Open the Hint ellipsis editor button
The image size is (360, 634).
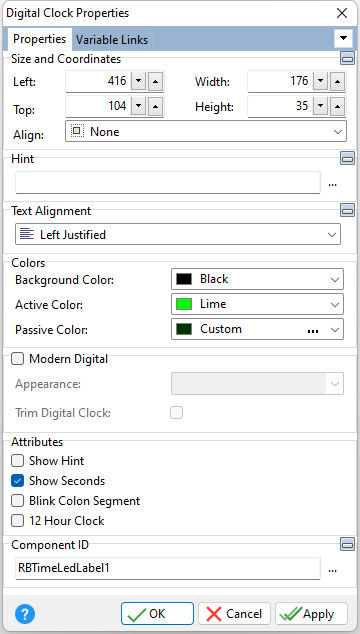click(x=332, y=184)
